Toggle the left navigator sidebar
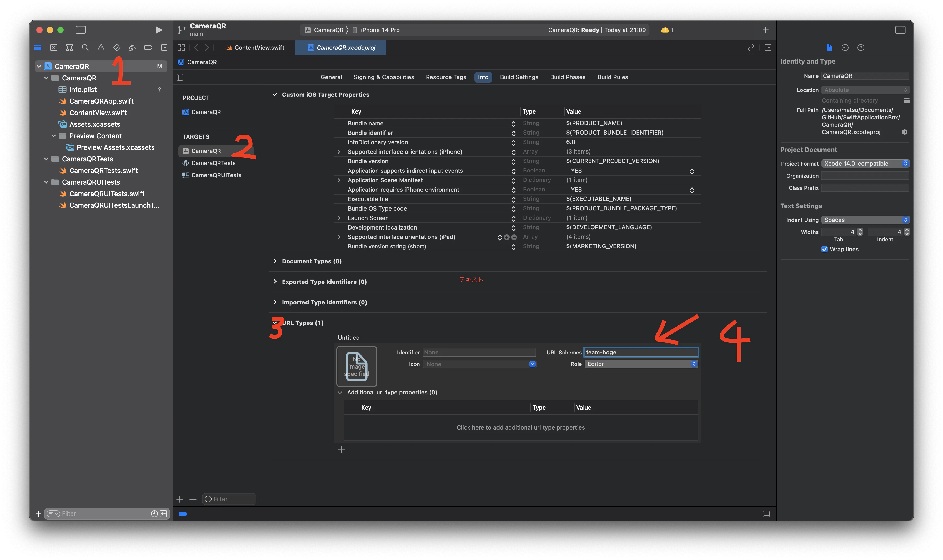 (x=81, y=30)
